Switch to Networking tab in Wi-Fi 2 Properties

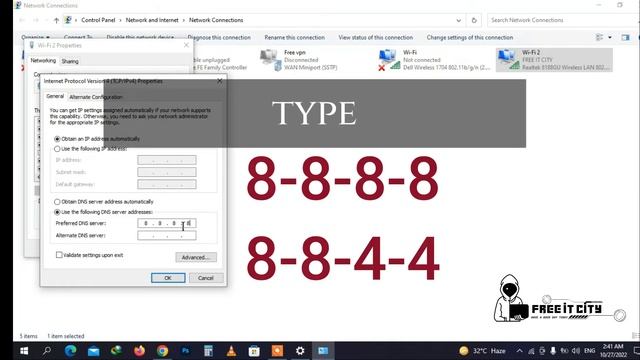[43, 60]
